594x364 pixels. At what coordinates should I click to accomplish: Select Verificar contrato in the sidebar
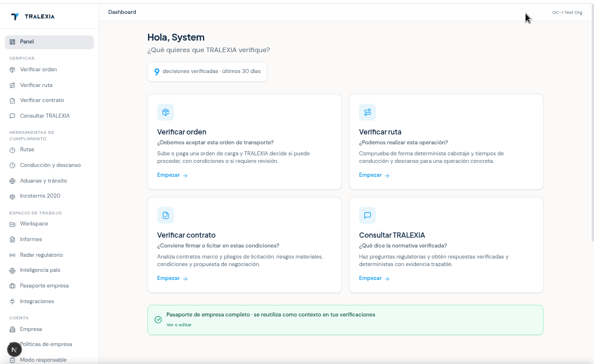click(49, 100)
